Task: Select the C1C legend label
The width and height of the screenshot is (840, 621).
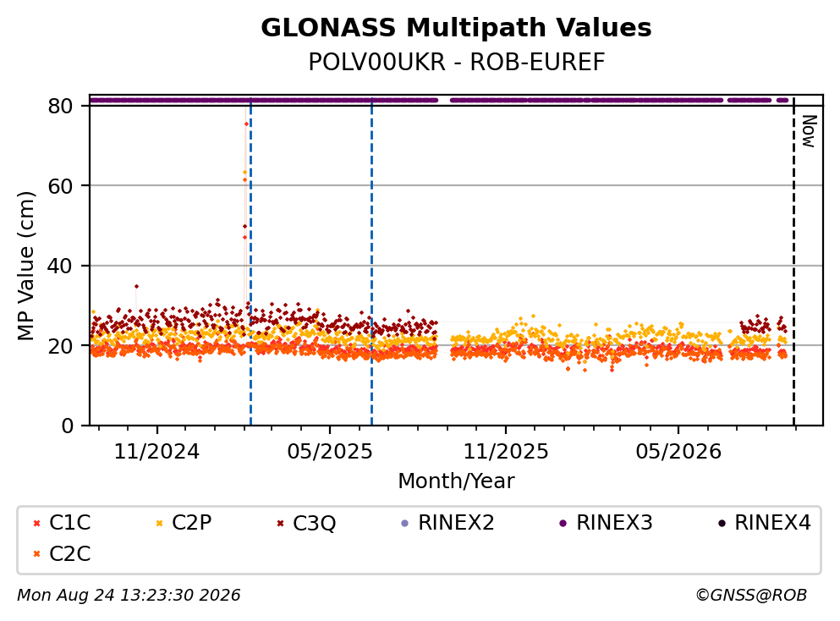Action: (69, 522)
